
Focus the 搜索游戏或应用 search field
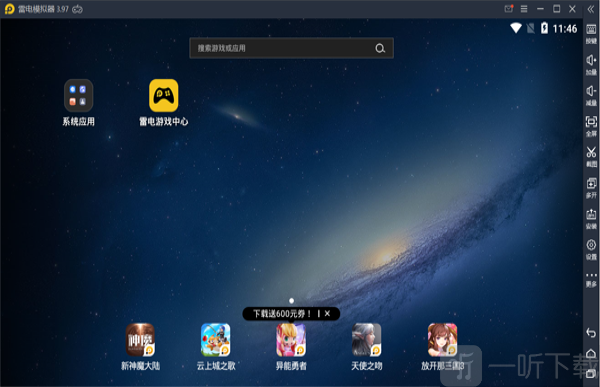pos(291,48)
